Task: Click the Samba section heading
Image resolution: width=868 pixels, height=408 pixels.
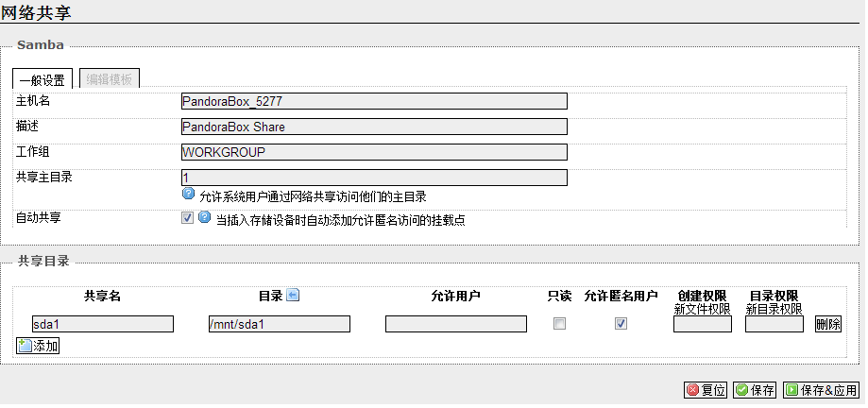Action: point(41,45)
